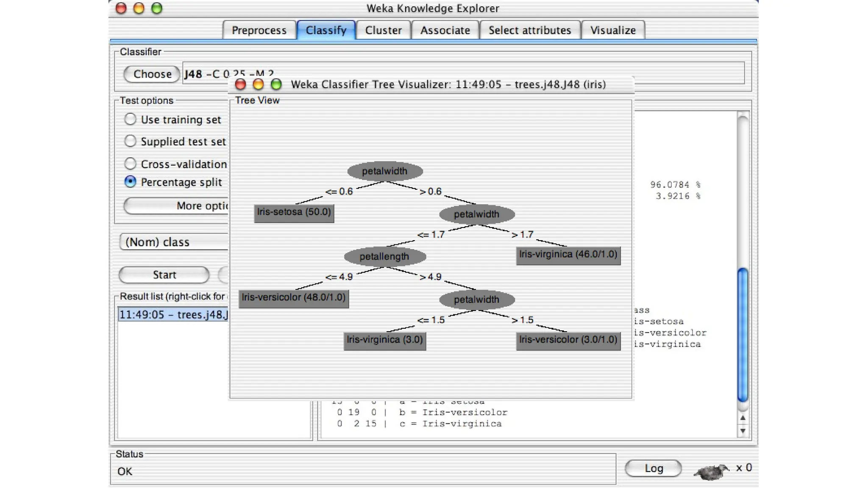Viewport: 868px width, 488px height.
Task: Choose the Supplied test set radio
Action: click(x=131, y=141)
